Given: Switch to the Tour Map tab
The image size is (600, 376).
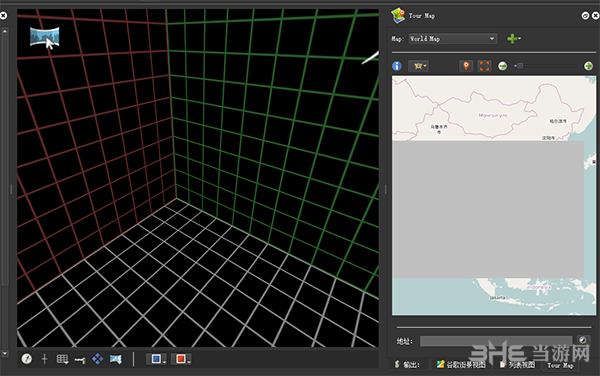Looking at the screenshot, I should pyautogui.click(x=560, y=365).
